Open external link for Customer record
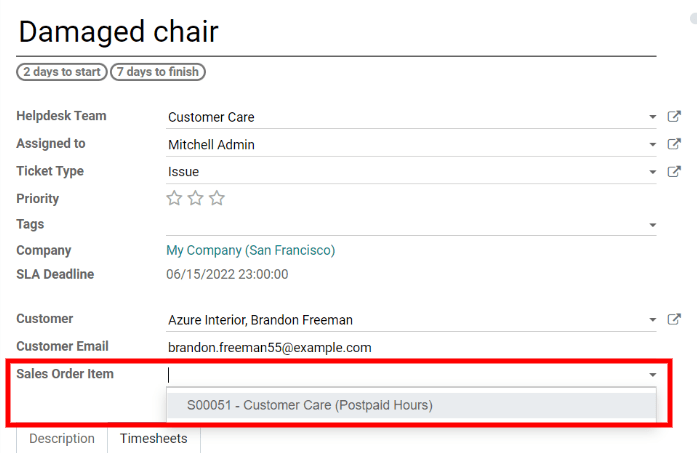 675,320
